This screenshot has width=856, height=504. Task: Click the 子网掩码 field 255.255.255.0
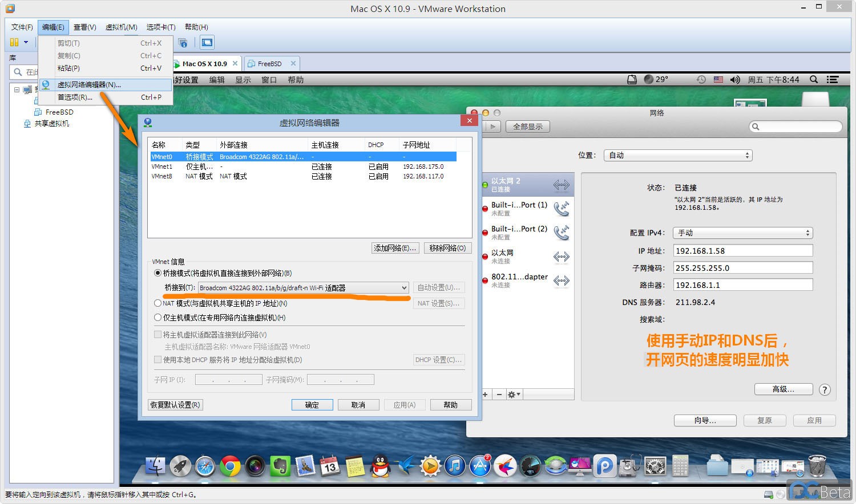pos(742,268)
